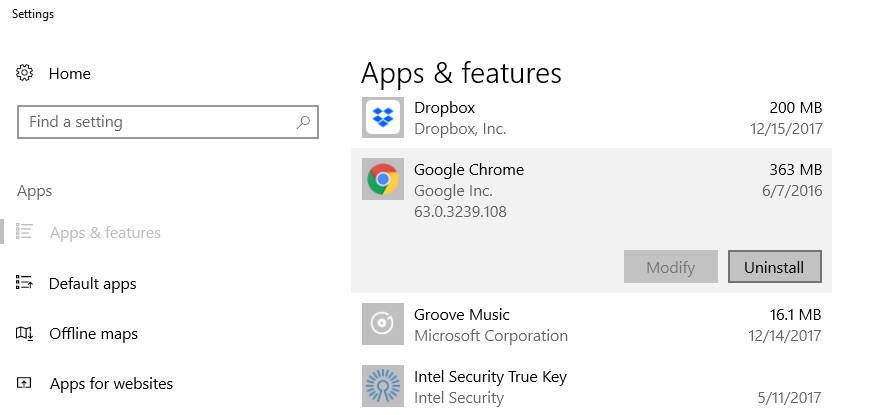Click the search magnifier icon
Screen dimensions: 871x415
point(303,122)
